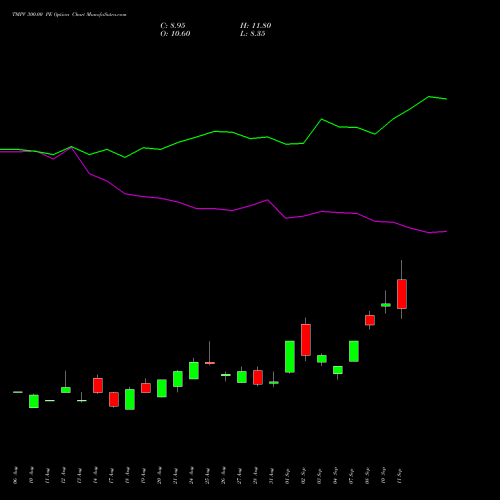Viewport: 500px width, 500px height.
Task: Click the red candlestick for 14 Aug
Action: [x=98, y=385]
